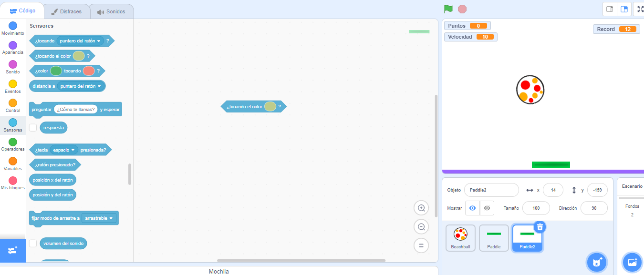644x275 pixels.
Task: Click the y position field
Action: click(597, 190)
